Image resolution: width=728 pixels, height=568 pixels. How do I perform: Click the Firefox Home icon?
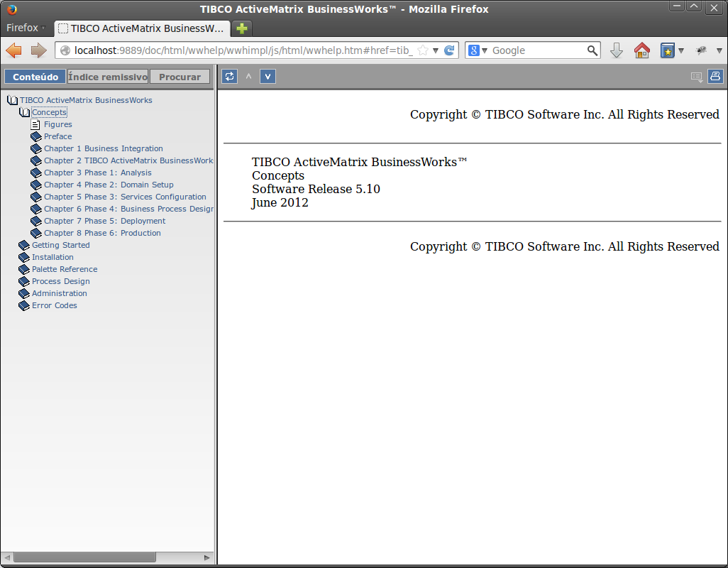point(641,50)
